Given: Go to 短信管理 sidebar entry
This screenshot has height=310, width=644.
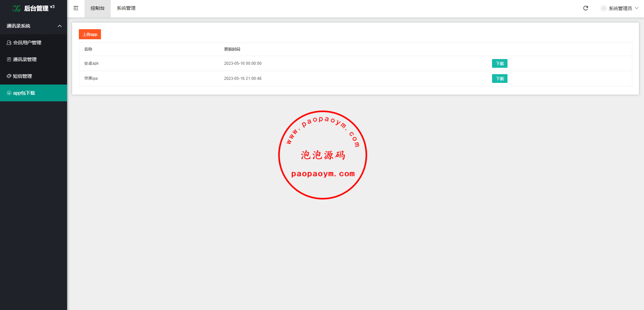Looking at the screenshot, I should [22, 76].
